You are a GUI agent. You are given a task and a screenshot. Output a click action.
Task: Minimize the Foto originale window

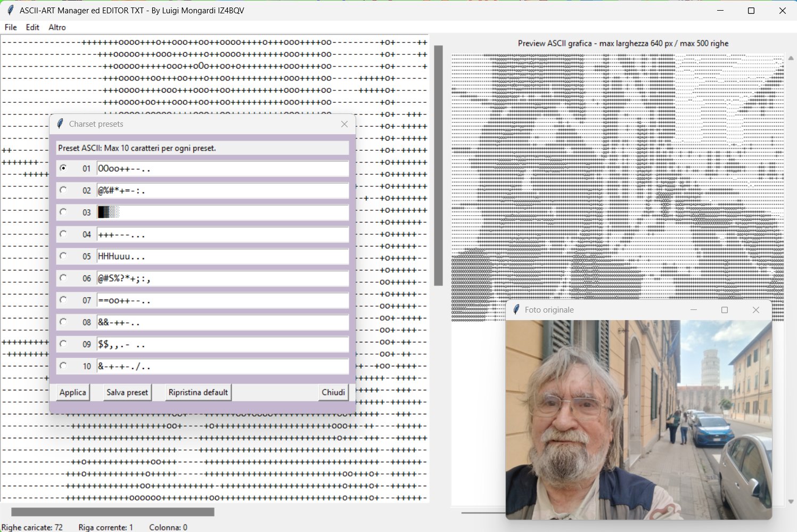693,310
